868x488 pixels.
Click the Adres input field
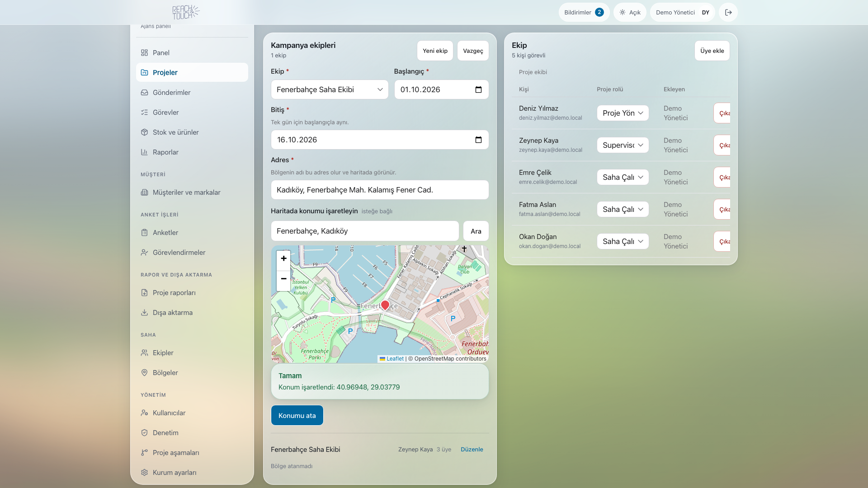380,190
